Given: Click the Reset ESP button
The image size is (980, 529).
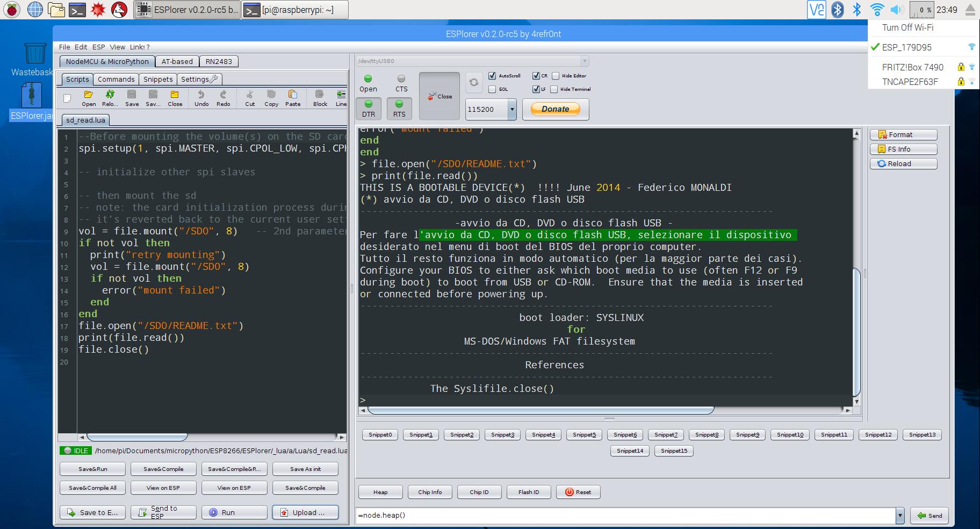Looking at the screenshot, I should pyautogui.click(x=578, y=492).
